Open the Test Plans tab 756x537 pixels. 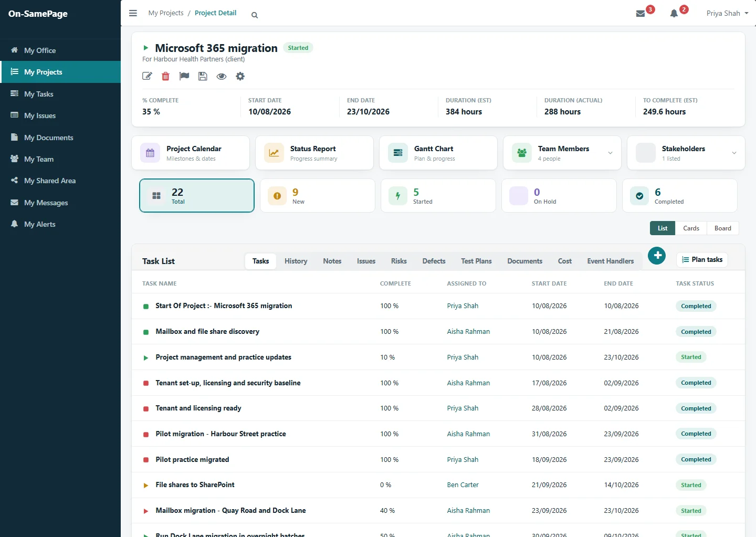pyautogui.click(x=476, y=261)
